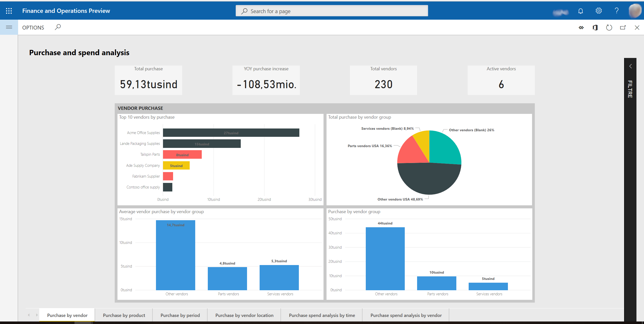Open the navigation pane via hamburger icon
Viewport: 644px width, 324px height.
9,27
